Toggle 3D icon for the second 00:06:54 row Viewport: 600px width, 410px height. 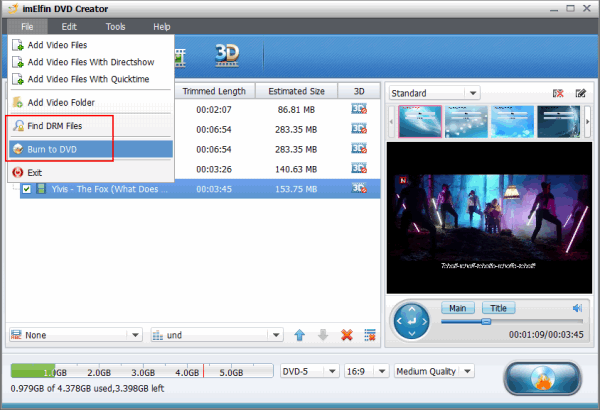click(x=359, y=149)
